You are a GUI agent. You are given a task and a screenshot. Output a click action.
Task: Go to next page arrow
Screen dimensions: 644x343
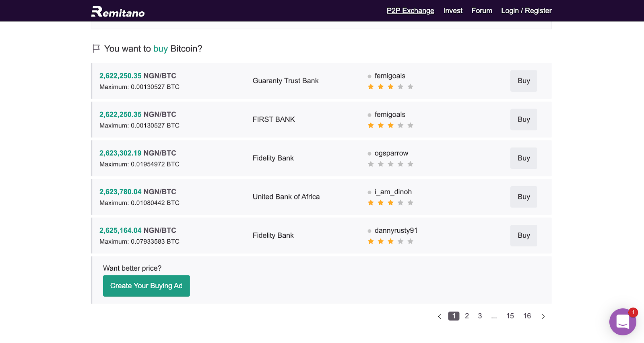[x=543, y=316]
